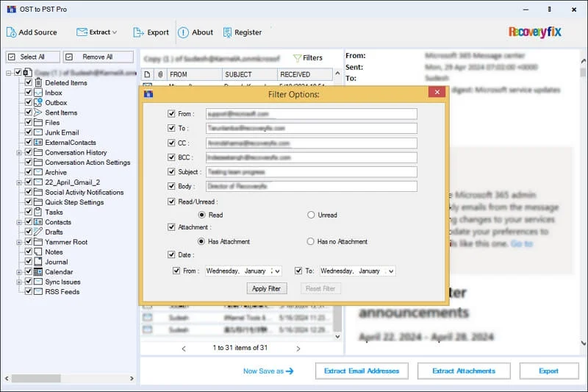
Task: Click the About info icon
Action: tap(183, 32)
